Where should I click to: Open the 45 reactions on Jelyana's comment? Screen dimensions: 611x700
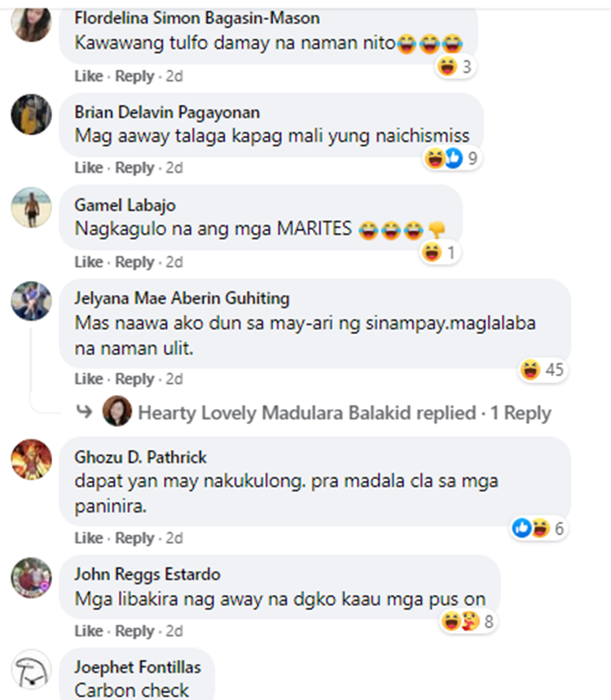click(x=543, y=370)
